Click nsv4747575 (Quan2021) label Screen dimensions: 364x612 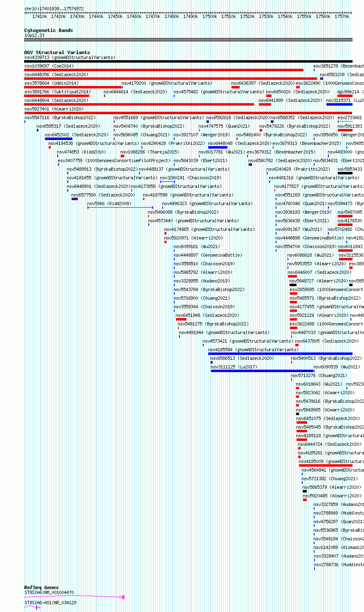(x=224, y=126)
